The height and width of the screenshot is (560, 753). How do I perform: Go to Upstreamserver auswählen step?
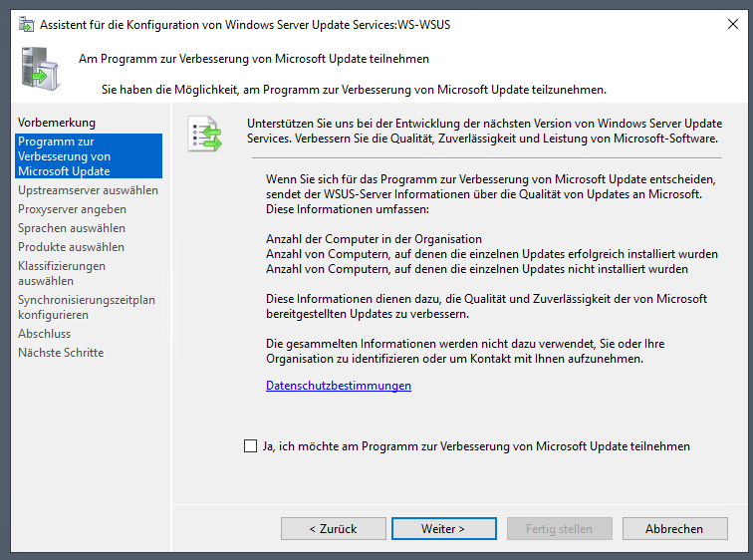coord(88,190)
